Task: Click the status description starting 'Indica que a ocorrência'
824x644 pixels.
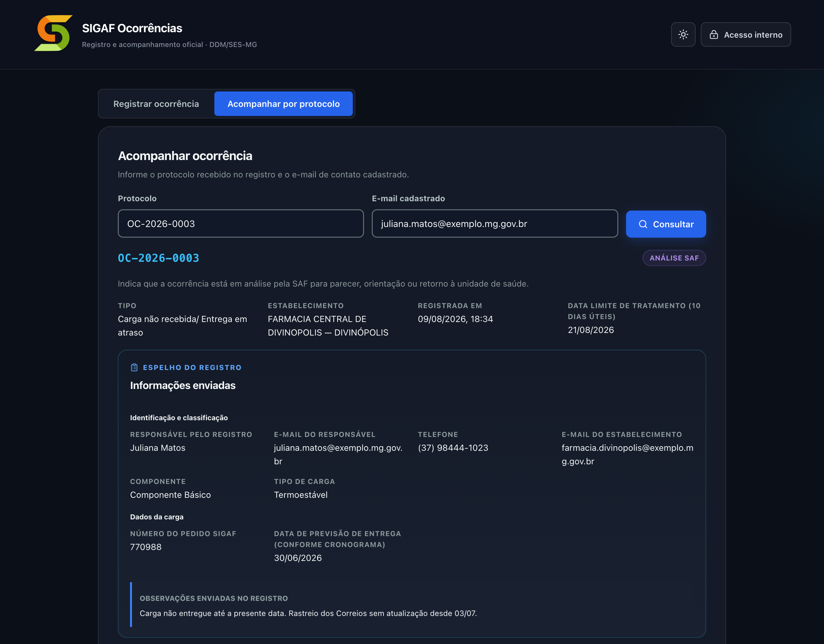Action: [323, 283]
